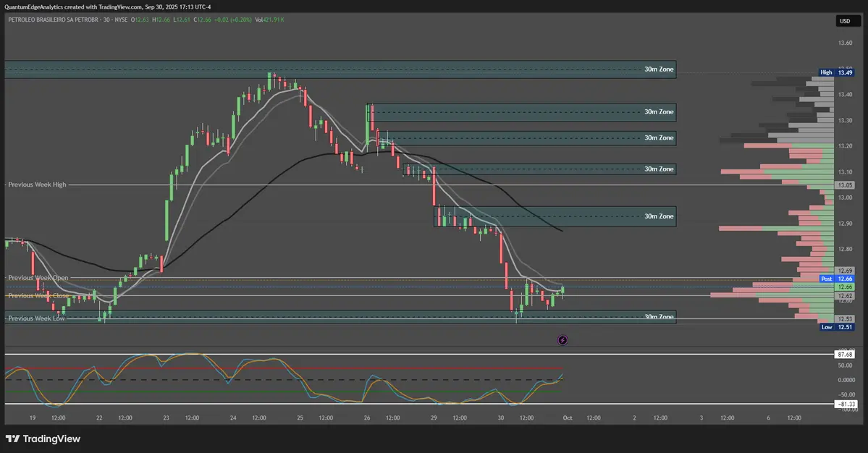Click the 13.40 price scale value

(x=845, y=95)
